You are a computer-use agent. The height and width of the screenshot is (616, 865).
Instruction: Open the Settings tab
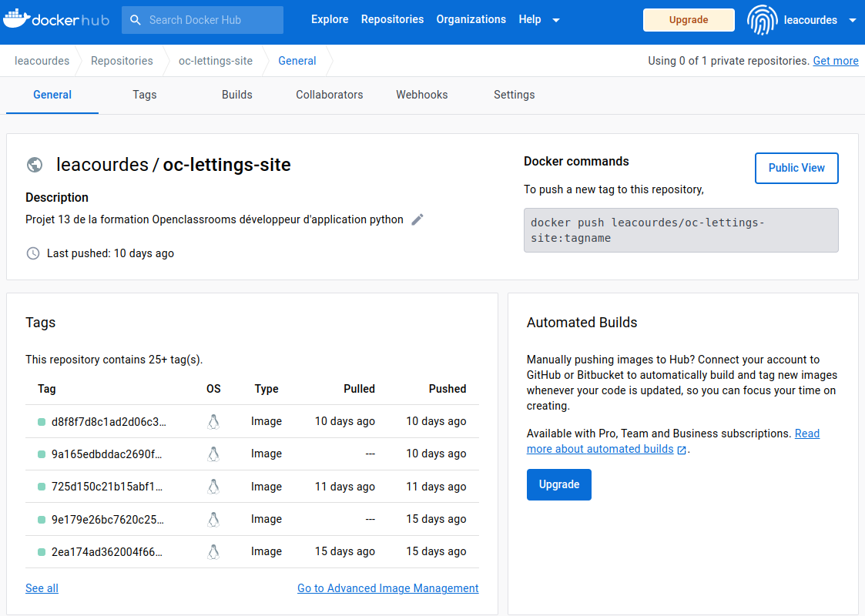[x=514, y=95]
